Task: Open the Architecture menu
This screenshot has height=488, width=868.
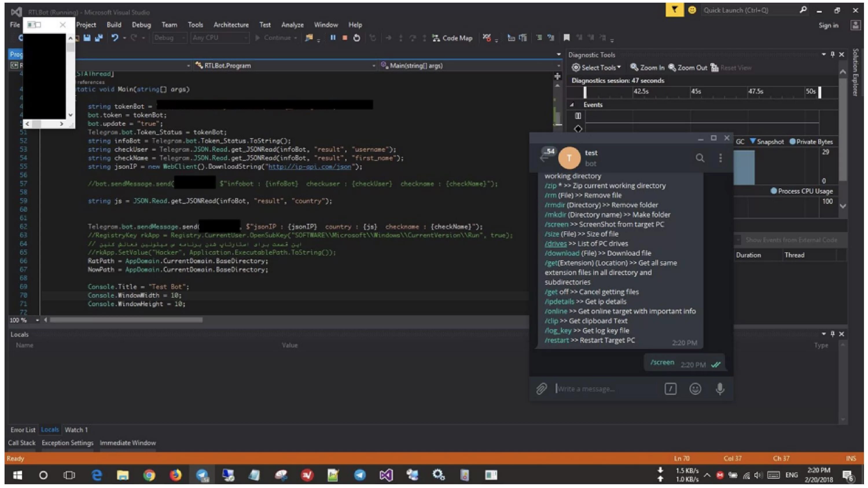Action: pyautogui.click(x=231, y=25)
